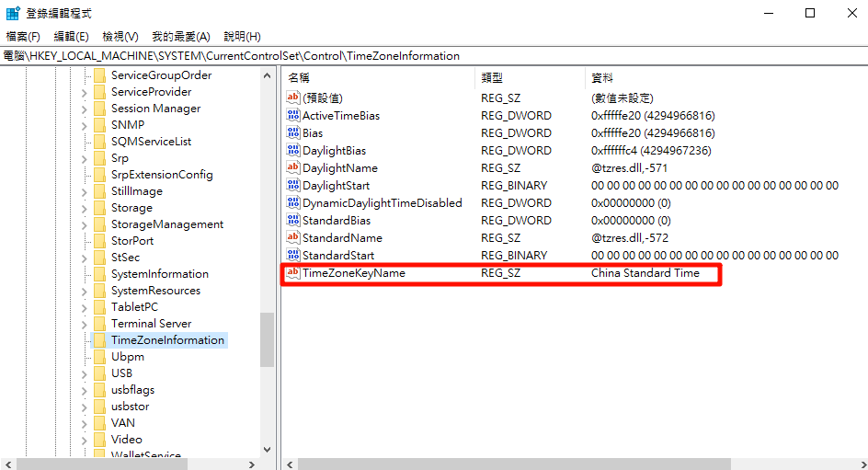Click the 資料 column header
The image size is (868, 470).
click(x=602, y=78)
